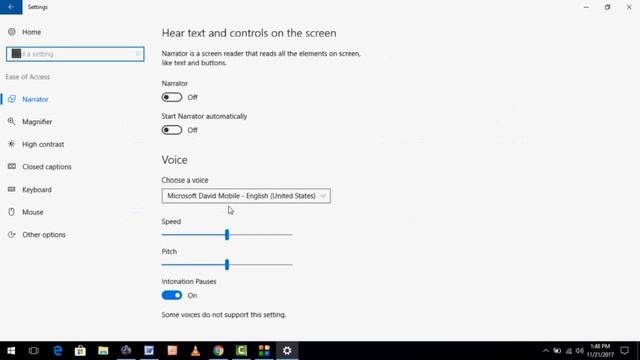Click the Voice section heading

(175, 160)
